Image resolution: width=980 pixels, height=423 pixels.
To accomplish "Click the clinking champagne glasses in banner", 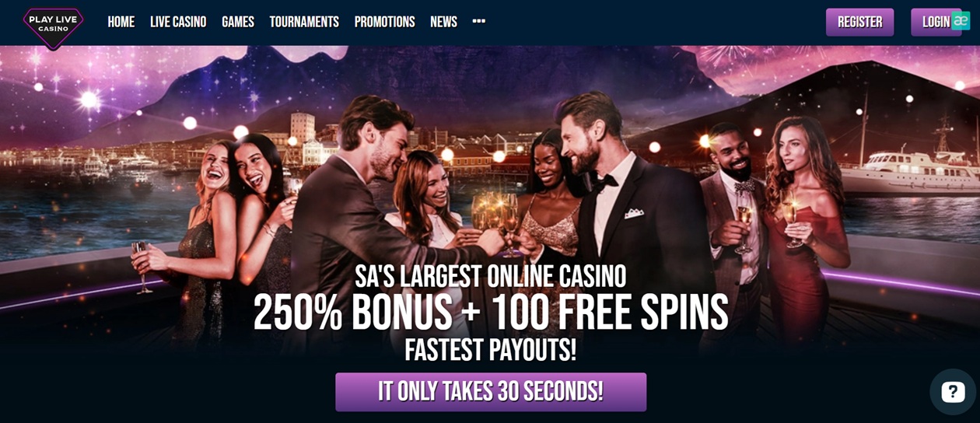I will (x=498, y=218).
